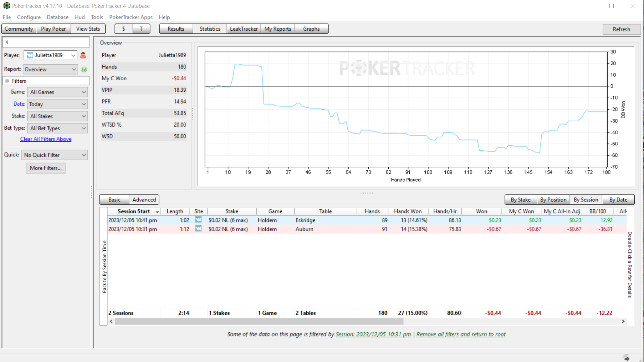
Task: Group results By Date
Action: (618, 200)
